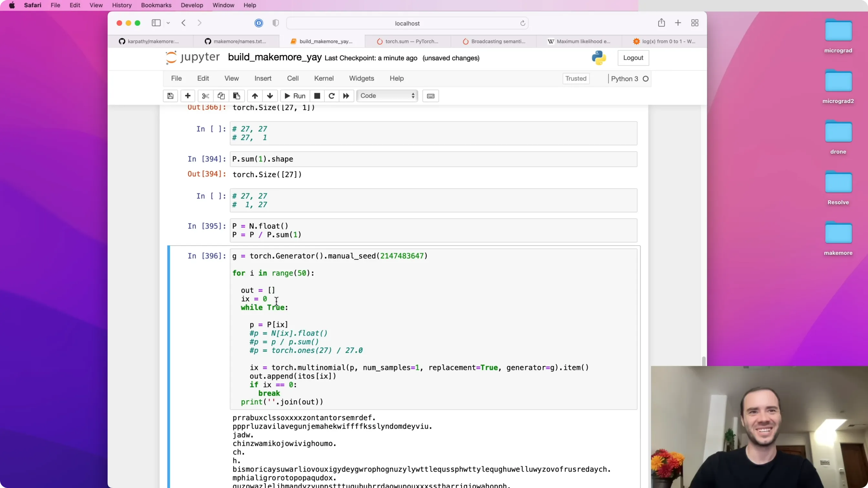This screenshot has height=488, width=868.
Task: Open a new Safari tab with plus icon
Action: (x=678, y=23)
